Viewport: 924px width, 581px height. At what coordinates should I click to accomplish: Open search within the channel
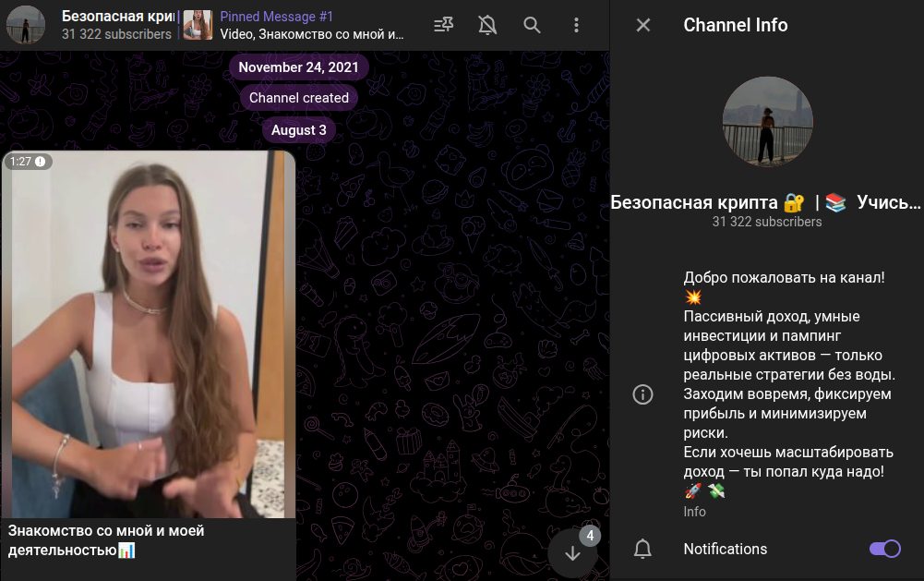point(532,25)
